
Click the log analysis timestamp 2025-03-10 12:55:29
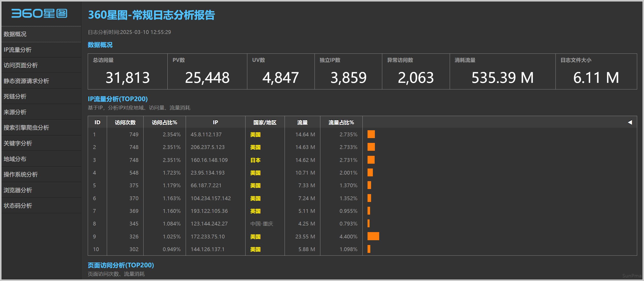point(146,32)
